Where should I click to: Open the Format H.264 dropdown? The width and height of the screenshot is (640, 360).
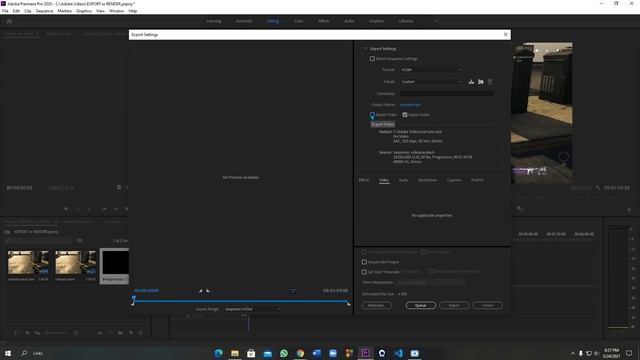(431, 70)
